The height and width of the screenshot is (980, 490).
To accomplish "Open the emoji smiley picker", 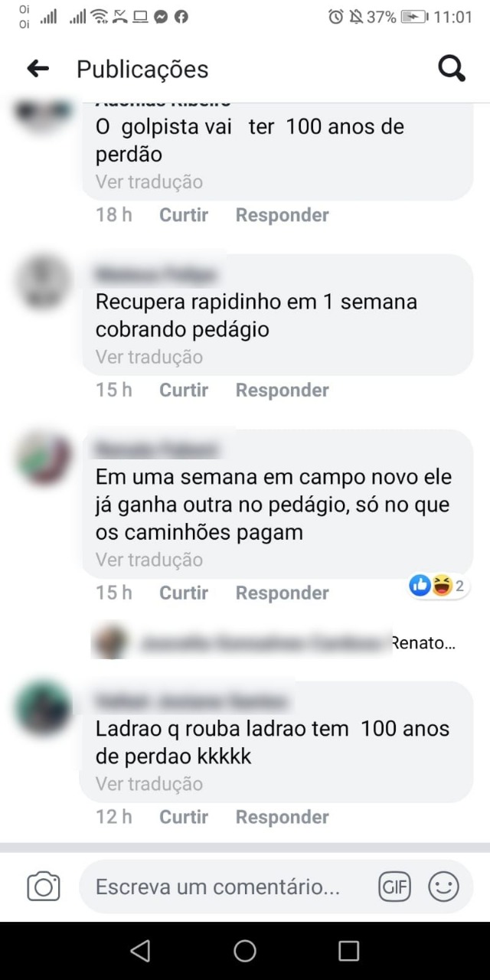I will click(x=443, y=887).
